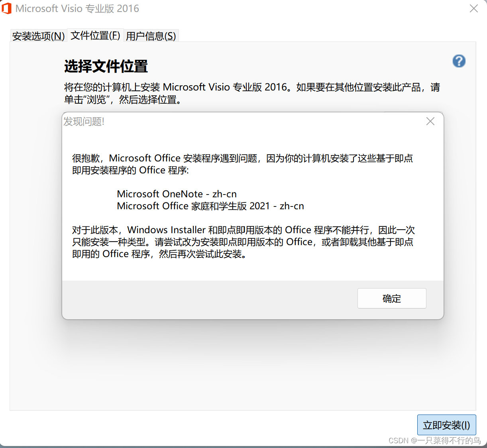Click the blue help question mark icon
487x448 pixels.
pyautogui.click(x=459, y=61)
